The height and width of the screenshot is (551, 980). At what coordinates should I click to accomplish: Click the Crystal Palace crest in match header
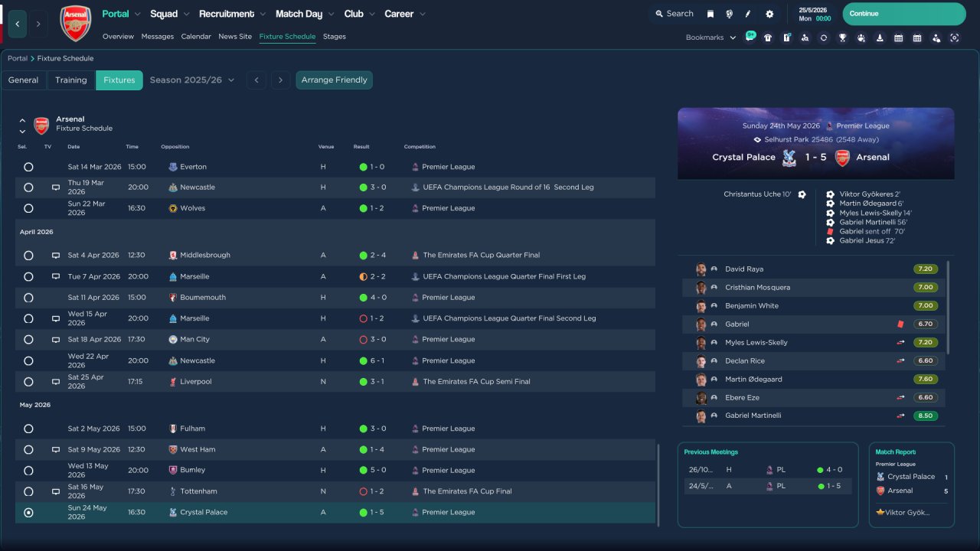tap(789, 158)
